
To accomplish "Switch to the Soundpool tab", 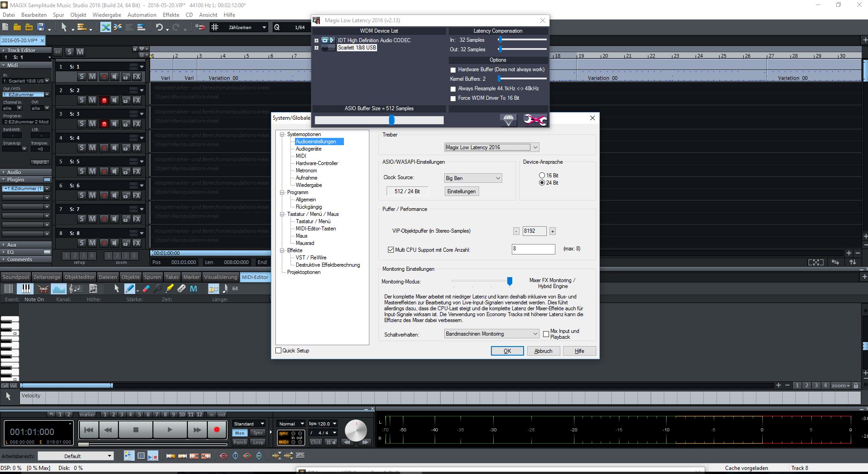I will (16, 277).
